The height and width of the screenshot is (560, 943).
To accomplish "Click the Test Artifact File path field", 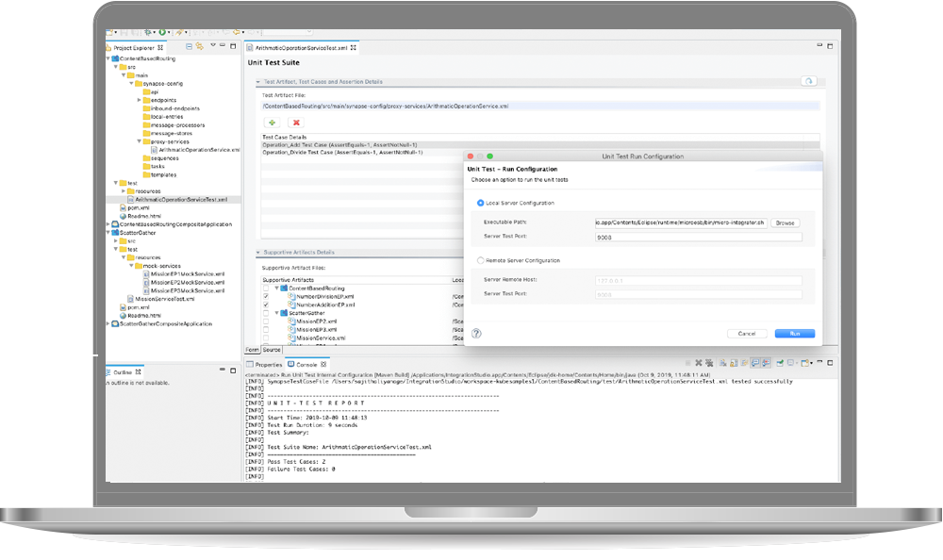I will tap(540, 106).
